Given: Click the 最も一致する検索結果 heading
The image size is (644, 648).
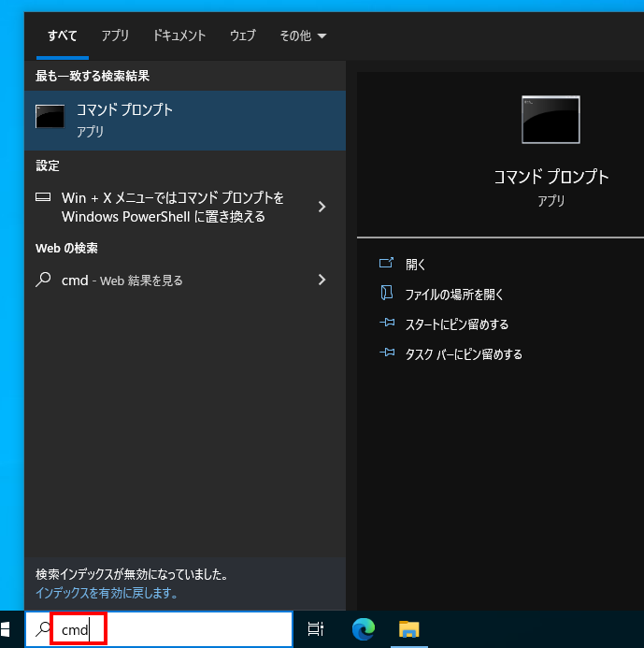Looking at the screenshot, I should pos(93,76).
